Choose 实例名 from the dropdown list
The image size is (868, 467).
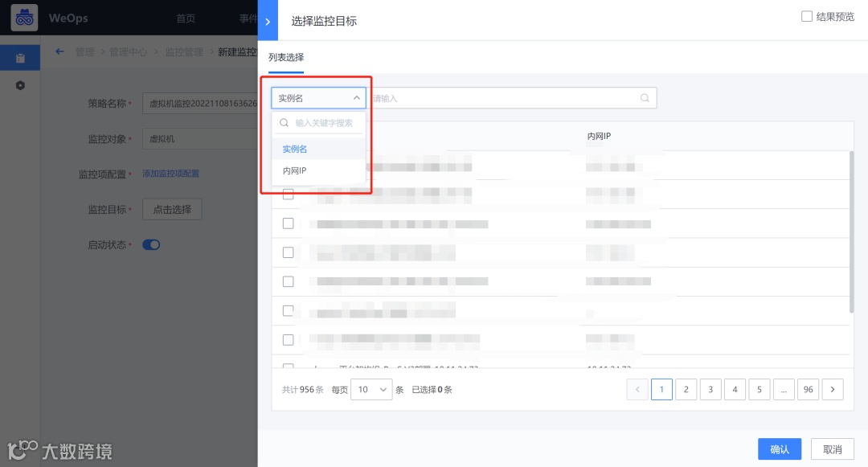click(318, 149)
